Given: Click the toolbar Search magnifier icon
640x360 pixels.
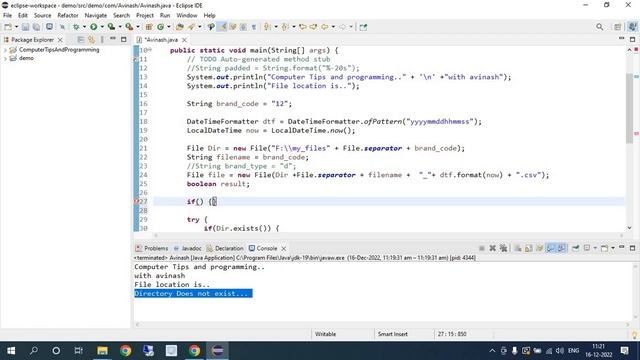Looking at the screenshot, I should click(600, 27).
